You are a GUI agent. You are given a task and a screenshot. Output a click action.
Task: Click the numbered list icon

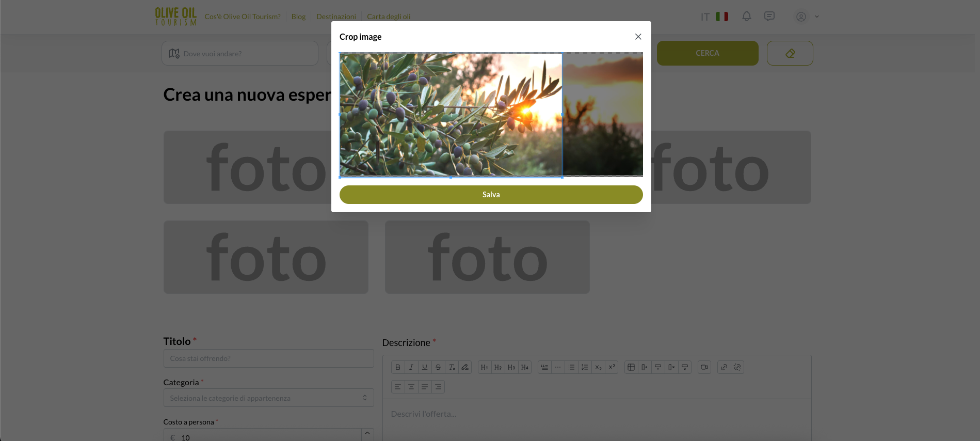[585, 367]
